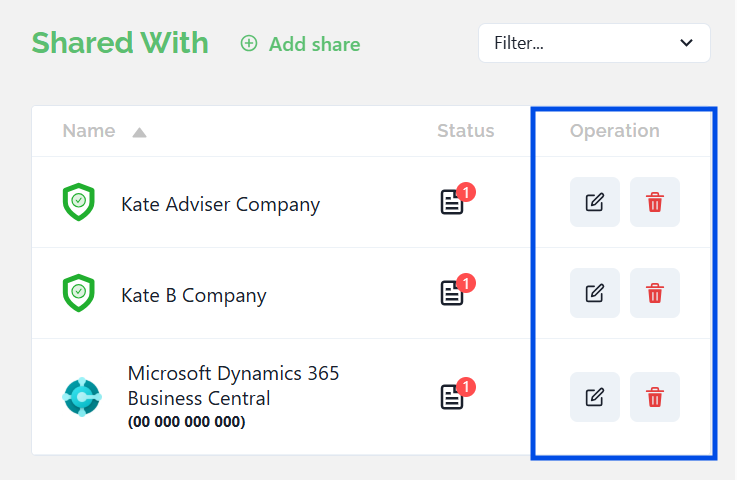Edit the Kate B Company share

[x=594, y=293]
